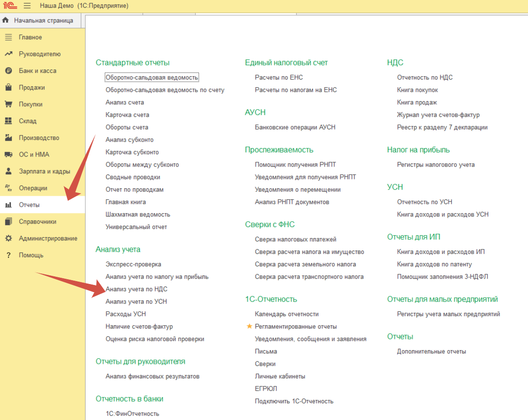The height and width of the screenshot is (420, 528).
Task: Open Расчеты по ЕНС report
Action: (279, 78)
